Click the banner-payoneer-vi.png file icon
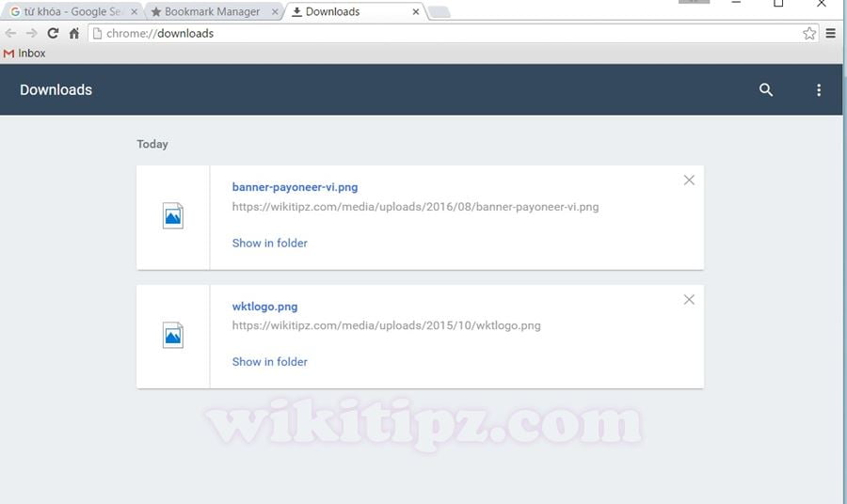Viewport: 847px width, 504px height. (173, 216)
